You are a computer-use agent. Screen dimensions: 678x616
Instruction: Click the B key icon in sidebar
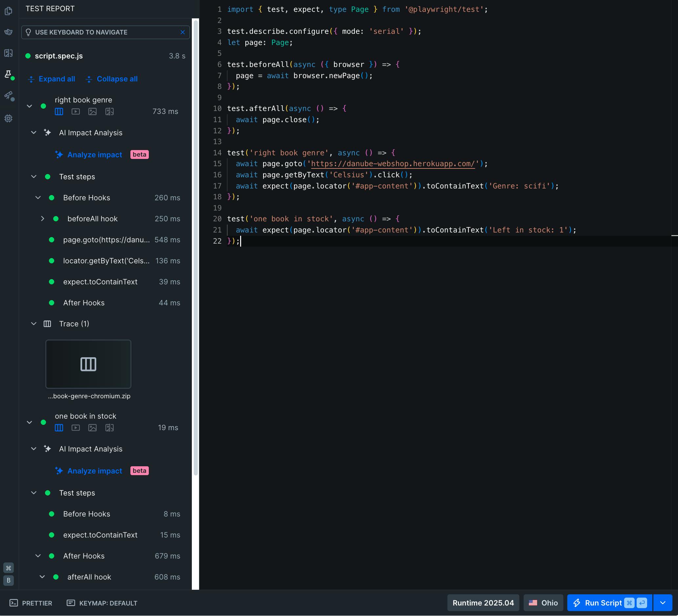coord(9,580)
